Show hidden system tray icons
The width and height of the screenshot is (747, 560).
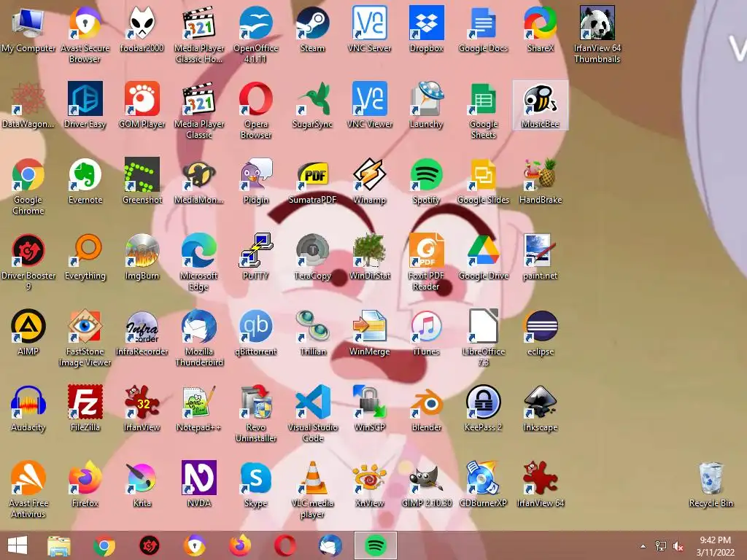pos(643,546)
